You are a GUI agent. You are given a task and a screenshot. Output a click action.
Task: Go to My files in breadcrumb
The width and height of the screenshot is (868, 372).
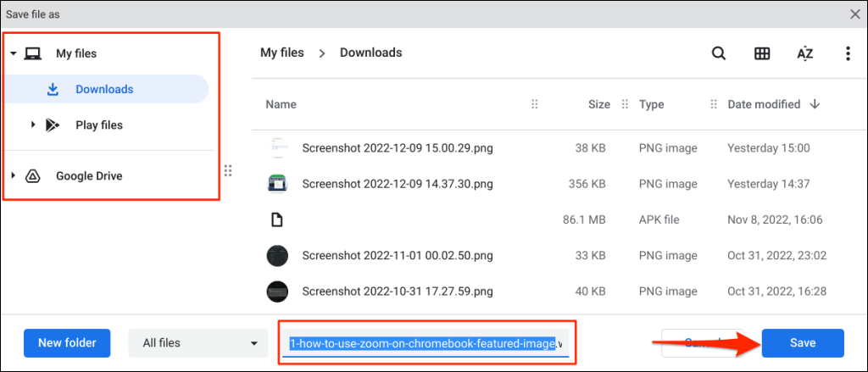click(281, 53)
